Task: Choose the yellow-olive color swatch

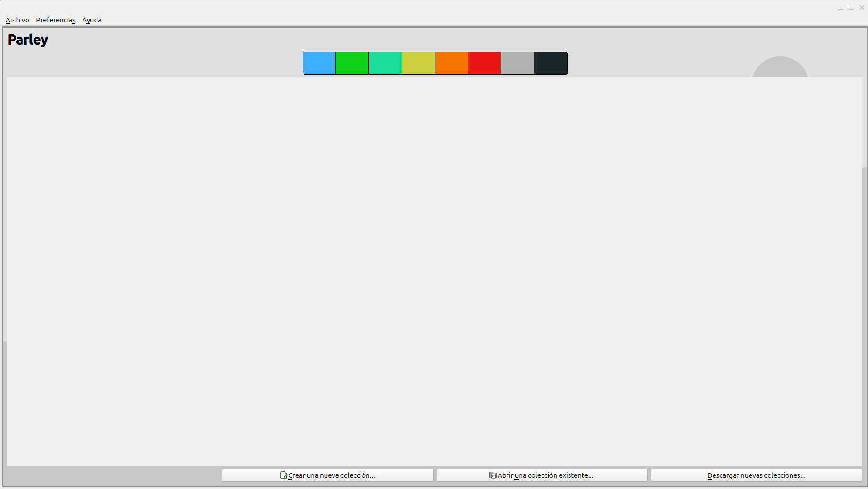Action: click(418, 63)
